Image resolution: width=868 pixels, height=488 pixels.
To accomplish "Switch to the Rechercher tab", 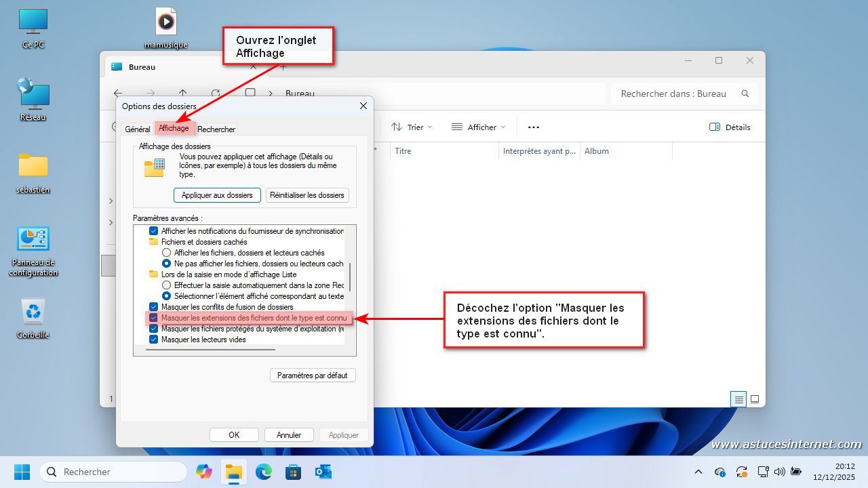I will 216,129.
